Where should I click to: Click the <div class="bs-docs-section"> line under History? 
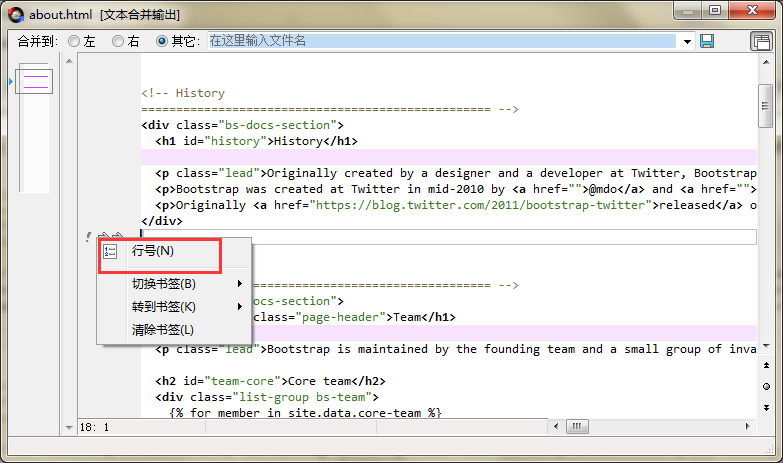point(243,125)
